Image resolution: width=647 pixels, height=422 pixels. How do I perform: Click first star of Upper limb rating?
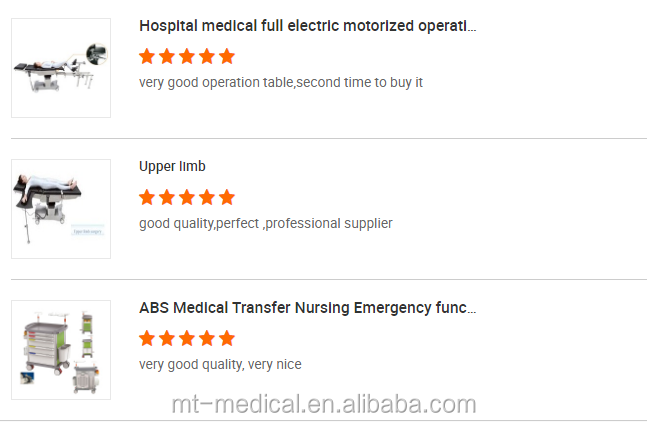click(147, 197)
